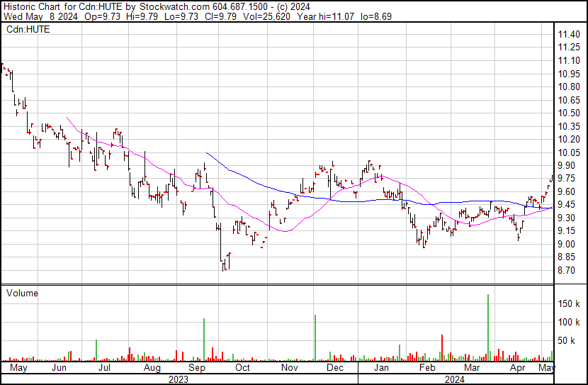Click the 'Jul' month label on time axis
The image size is (588, 385).
[104, 367]
